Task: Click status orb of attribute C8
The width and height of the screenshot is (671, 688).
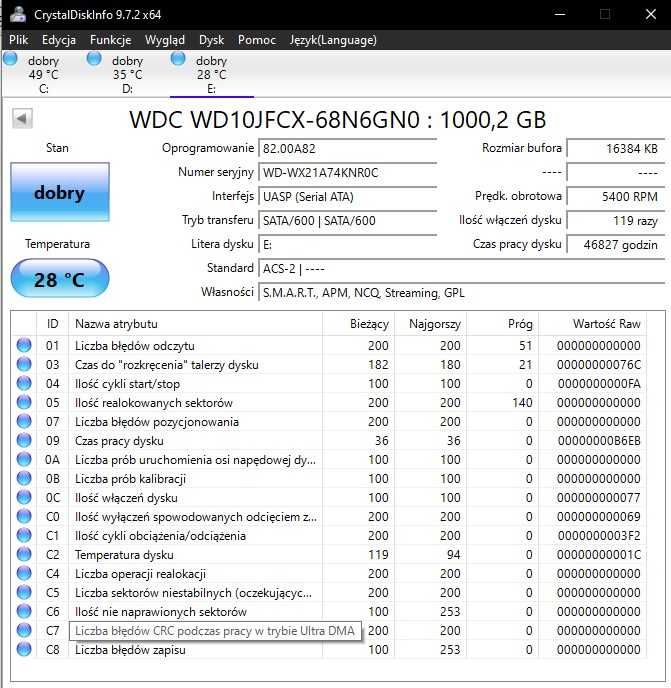Action: click(x=24, y=649)
